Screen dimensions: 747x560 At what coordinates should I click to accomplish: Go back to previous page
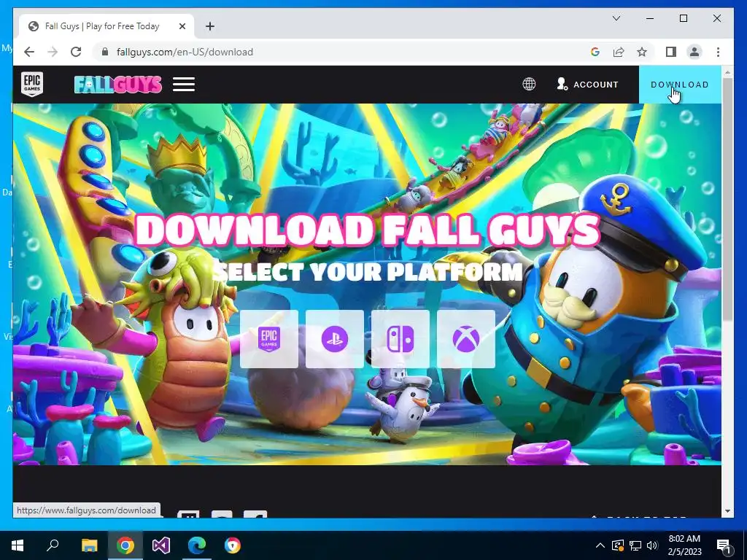click(29, 52)
